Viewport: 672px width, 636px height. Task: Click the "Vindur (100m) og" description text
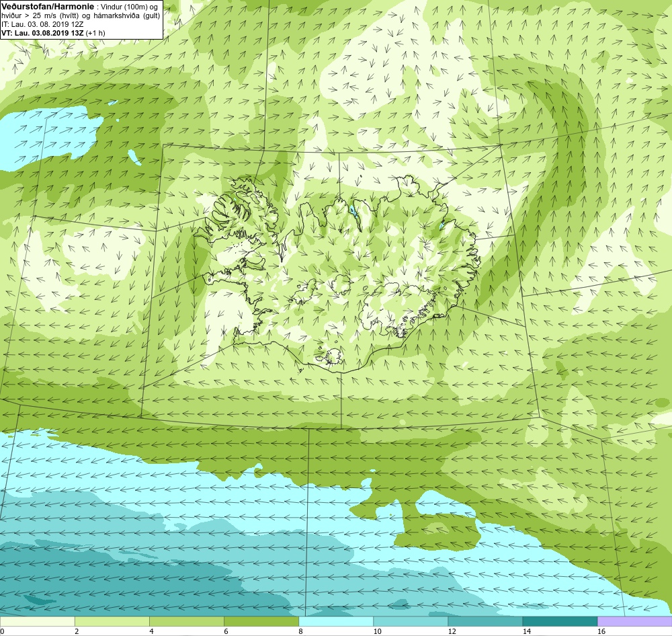coord(128,7)
